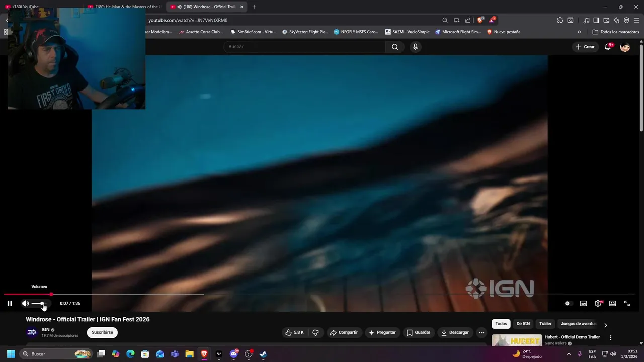
Task: Adjust the Volumen slider
Action: coord(40,303)
